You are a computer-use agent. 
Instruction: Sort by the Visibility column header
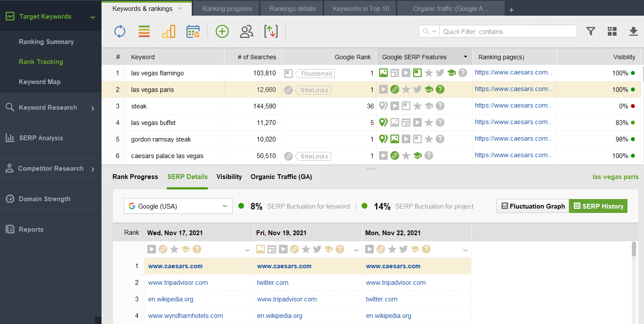point(599,57)
